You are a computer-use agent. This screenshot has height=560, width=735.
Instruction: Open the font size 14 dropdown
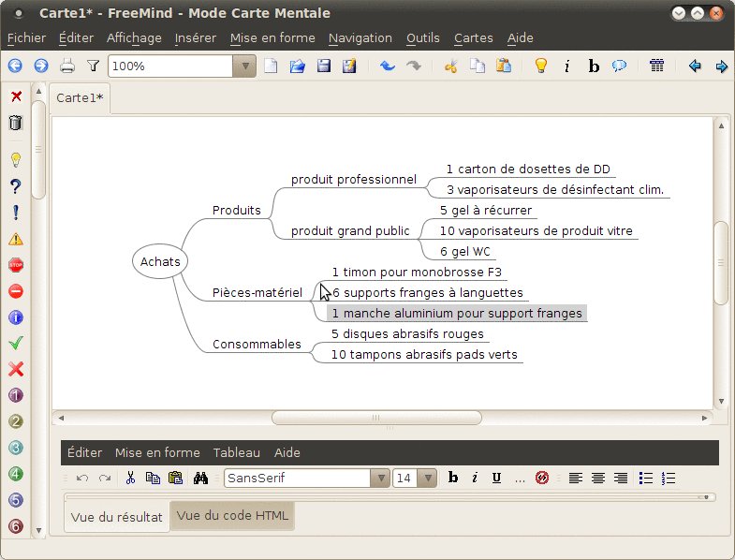click(x=428, y=479)
